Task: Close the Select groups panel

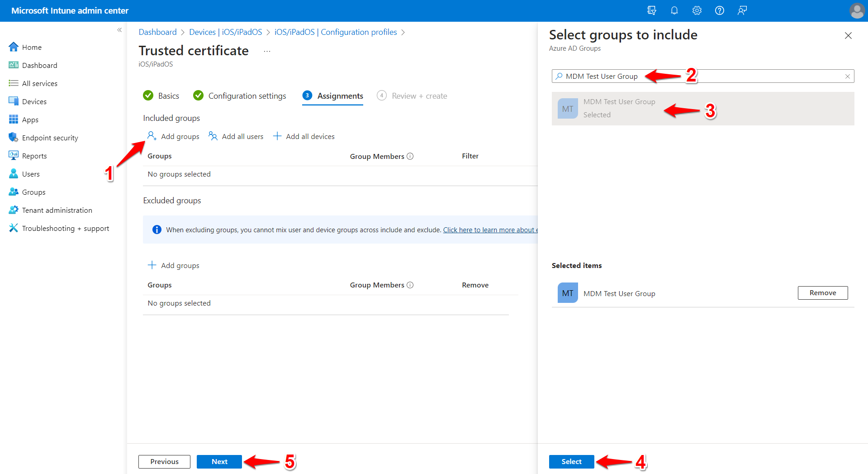Action: pyautogui.click(x=848, y=35)
